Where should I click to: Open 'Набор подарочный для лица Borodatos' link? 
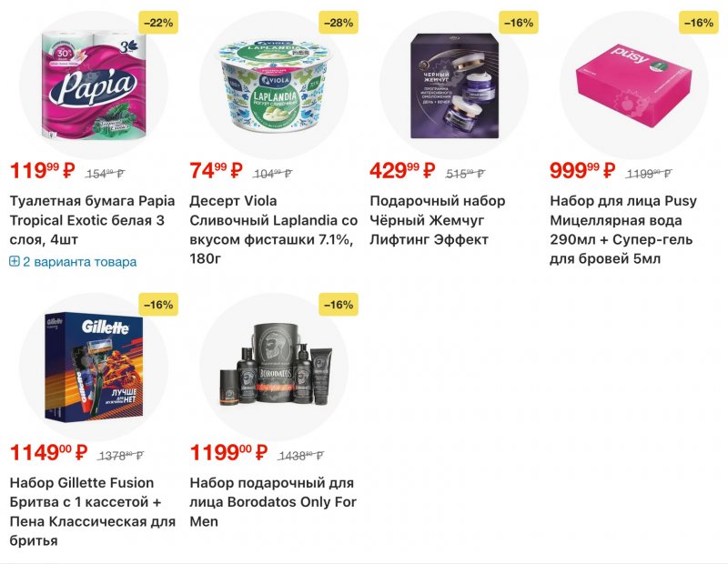click(271, 502)
